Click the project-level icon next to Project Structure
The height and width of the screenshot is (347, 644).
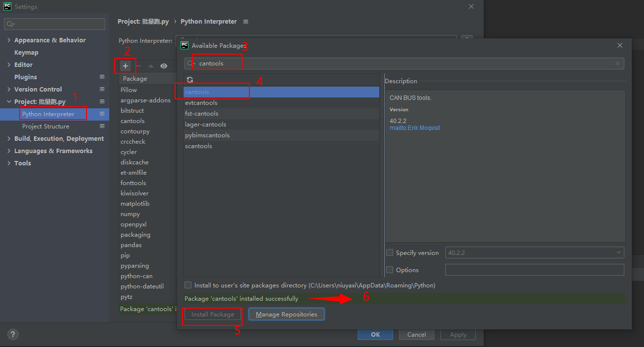click(102, 126)
